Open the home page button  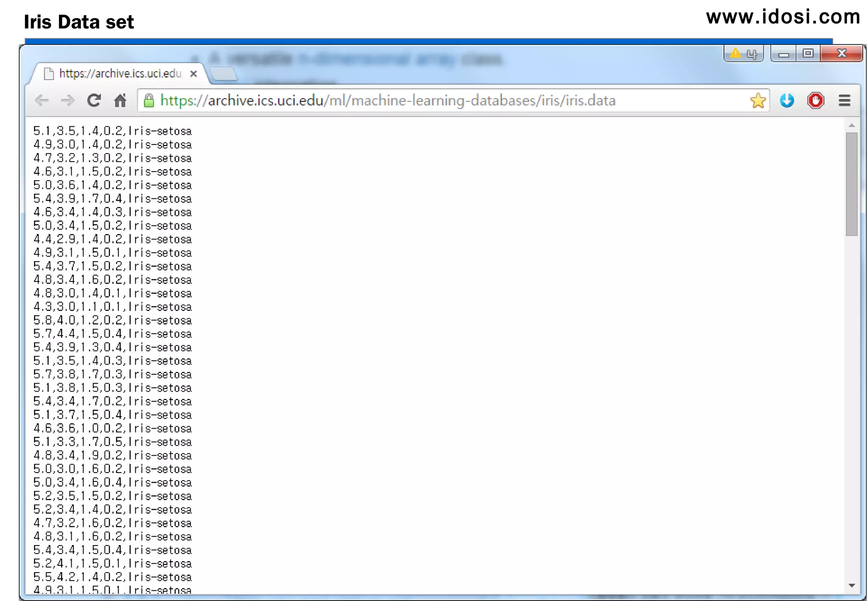coord(120,101)
